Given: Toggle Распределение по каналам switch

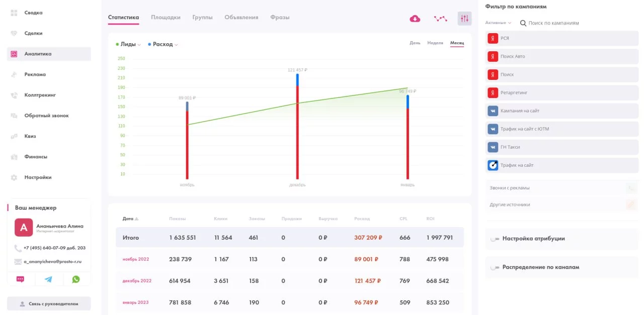Looking at the screenshot, I should (495, 268).
